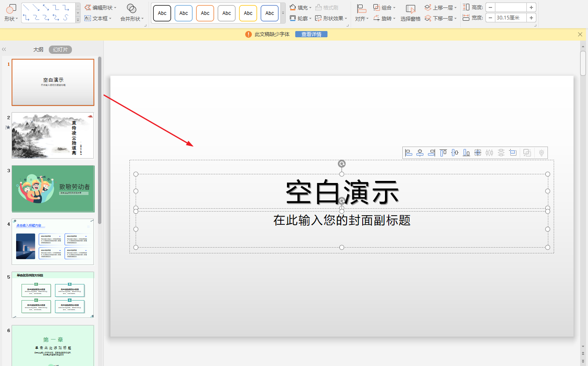Apply the orange-outlined Abc shape style
588x366 pixels.
(x=205, y=13)
